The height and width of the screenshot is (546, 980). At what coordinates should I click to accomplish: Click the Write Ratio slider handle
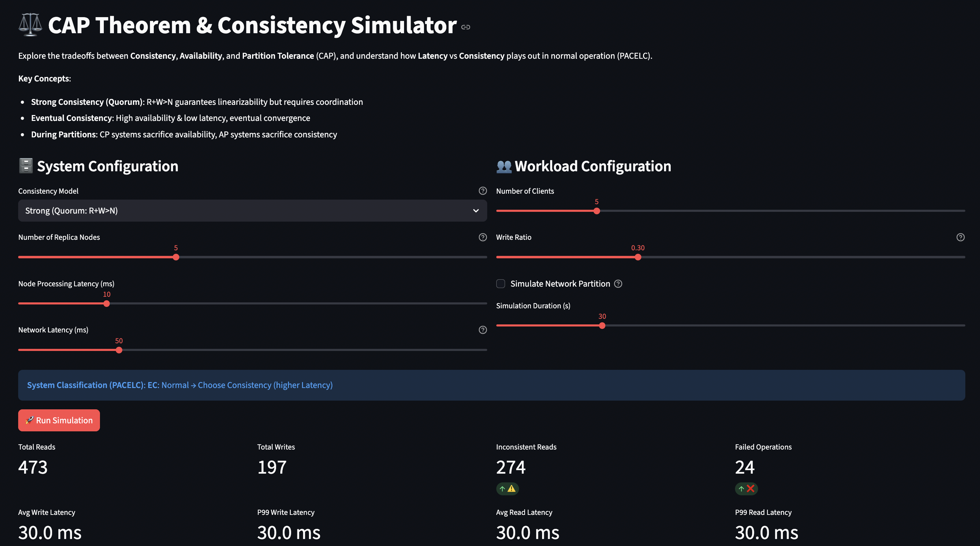point(638,257)
